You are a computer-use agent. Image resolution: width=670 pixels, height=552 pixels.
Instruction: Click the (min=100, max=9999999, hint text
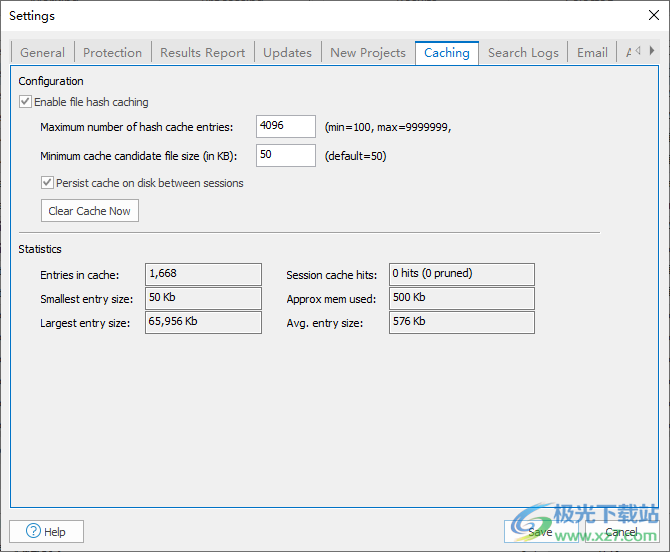tap(388, 127)
